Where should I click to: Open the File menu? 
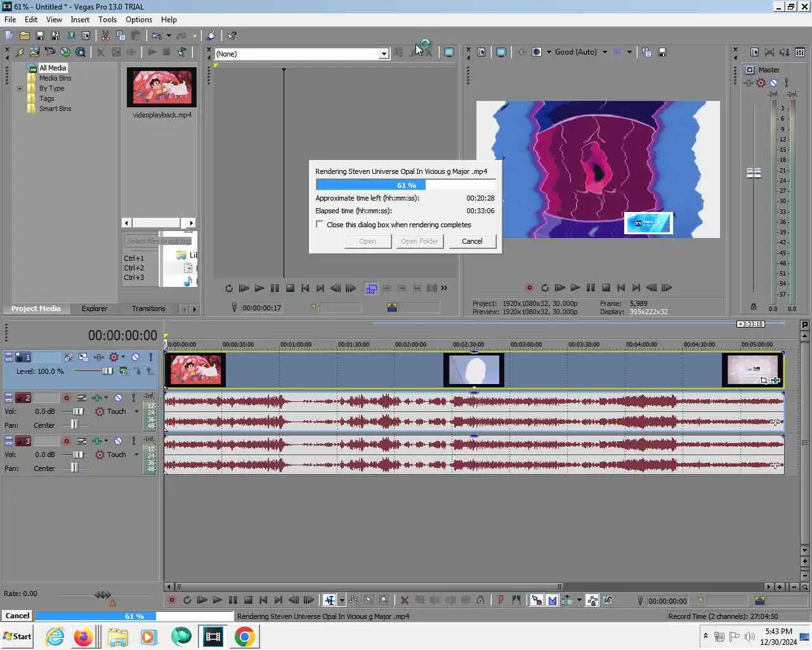pos(10,20)
